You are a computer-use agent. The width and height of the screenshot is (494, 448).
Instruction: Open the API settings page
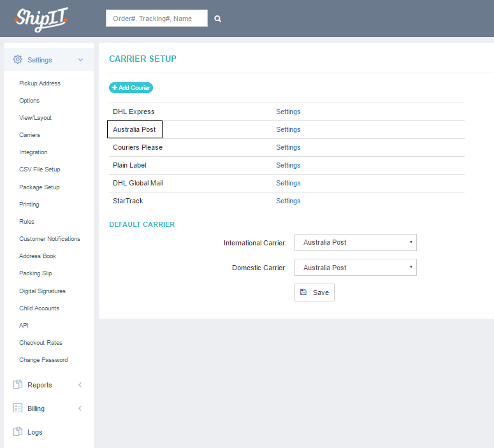coord(24,325)
